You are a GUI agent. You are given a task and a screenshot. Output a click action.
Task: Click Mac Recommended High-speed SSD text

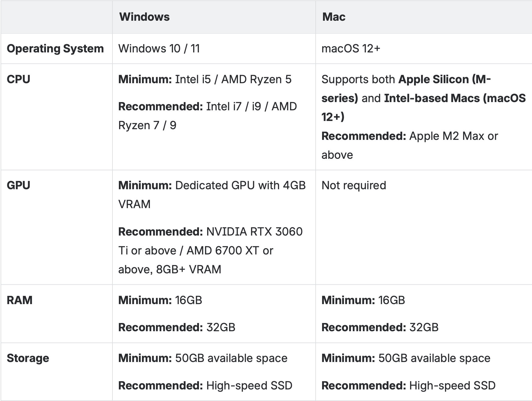(408, 385)
